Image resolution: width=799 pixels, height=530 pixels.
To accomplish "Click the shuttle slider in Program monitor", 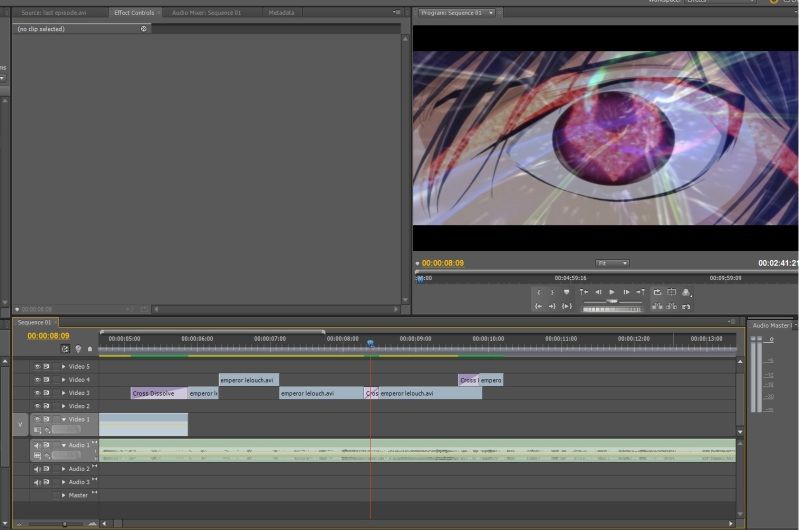I will (x=612, y=302).
